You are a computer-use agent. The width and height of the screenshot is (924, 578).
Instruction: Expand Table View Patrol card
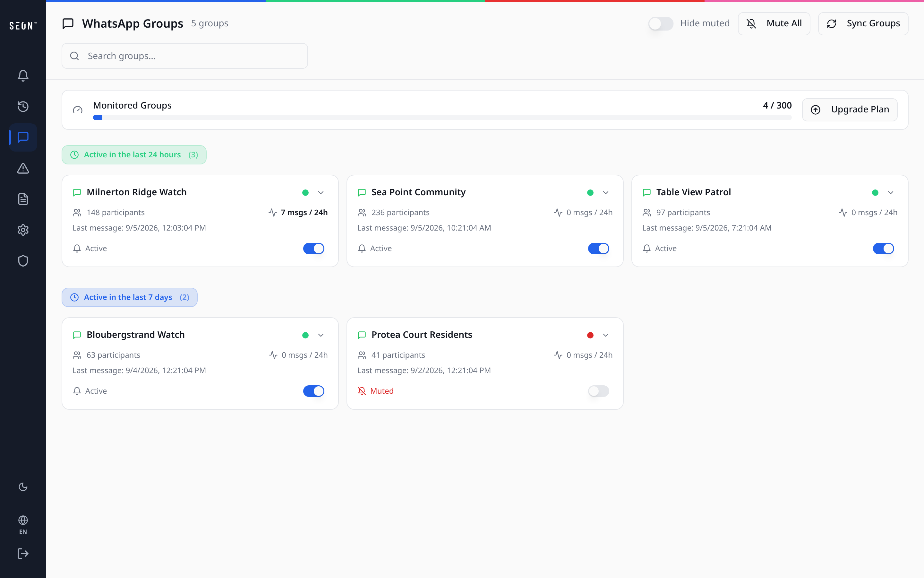[x=890, y=192]
